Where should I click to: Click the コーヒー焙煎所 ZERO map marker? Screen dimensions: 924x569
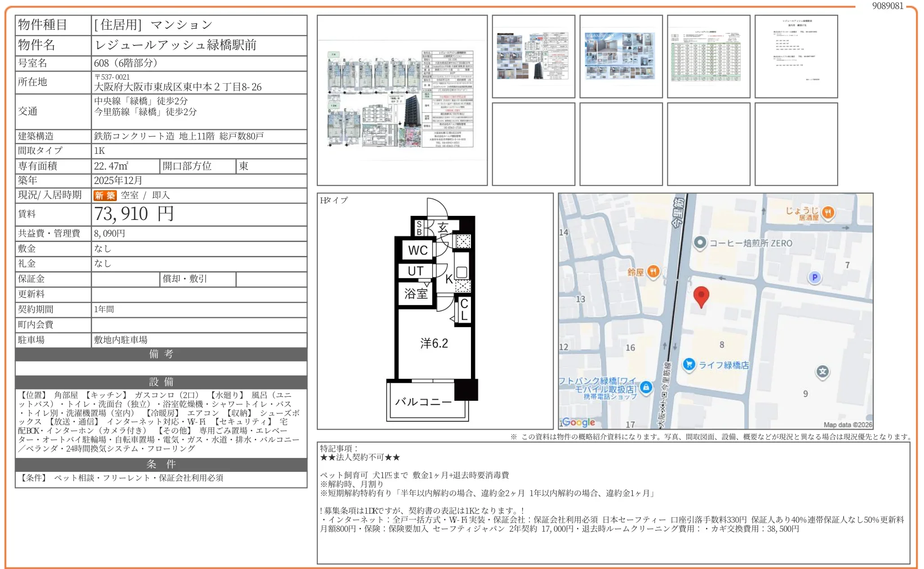[700, 243]
